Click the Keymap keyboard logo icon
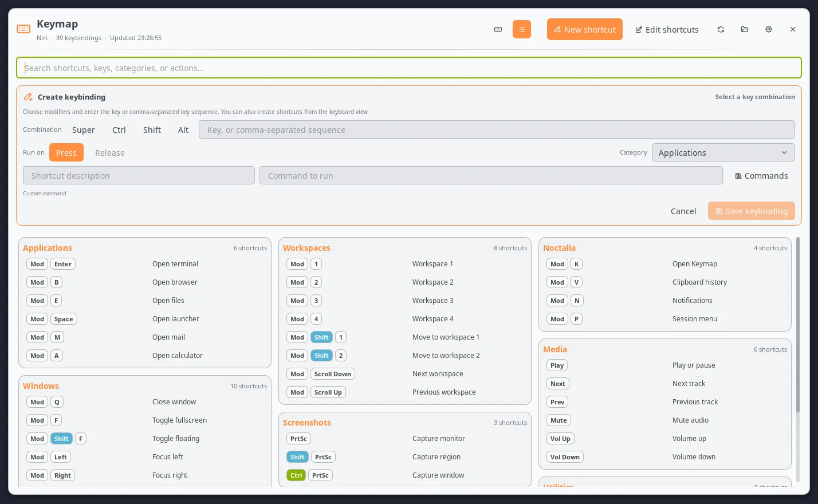Image resolution: width=818 pixels, height=504 pixels. pyautogui.click(x=23, y=29)
